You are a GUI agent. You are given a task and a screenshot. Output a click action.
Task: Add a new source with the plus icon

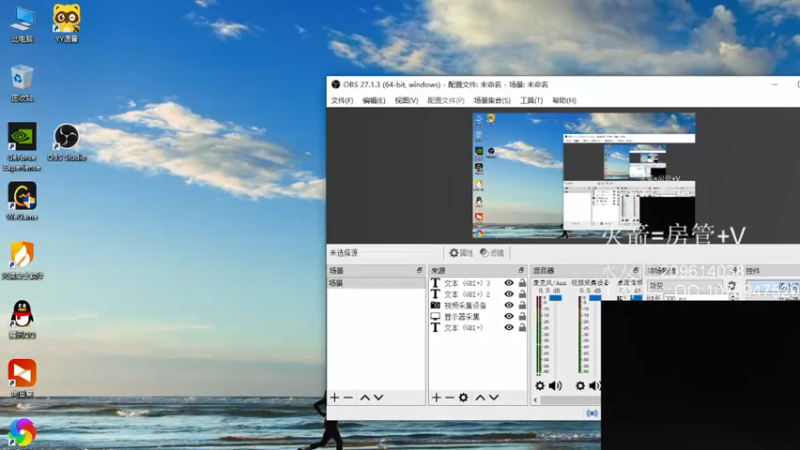436,397
